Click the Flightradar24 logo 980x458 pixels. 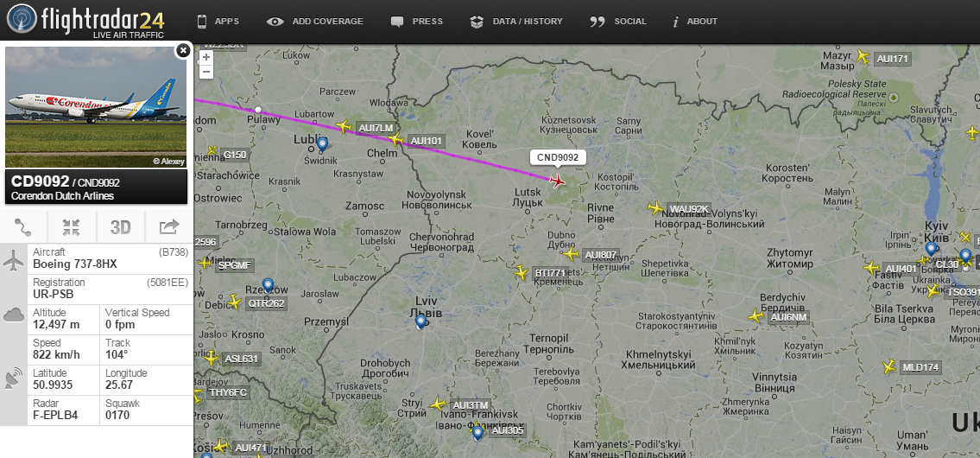coord(86,21)
